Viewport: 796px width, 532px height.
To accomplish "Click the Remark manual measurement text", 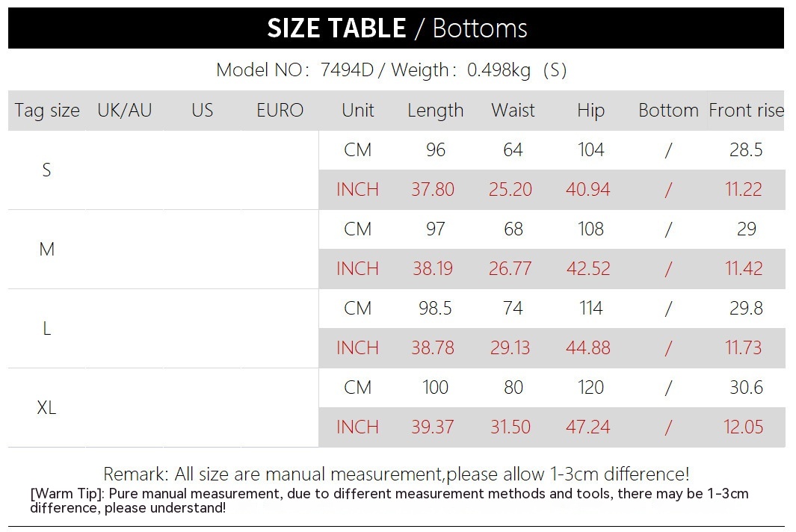I will (x=396, y=474).
